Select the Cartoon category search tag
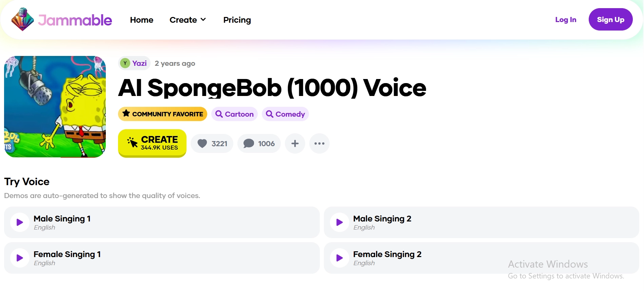The width and height of the screenshot is (644, 292). pos(234,114)
